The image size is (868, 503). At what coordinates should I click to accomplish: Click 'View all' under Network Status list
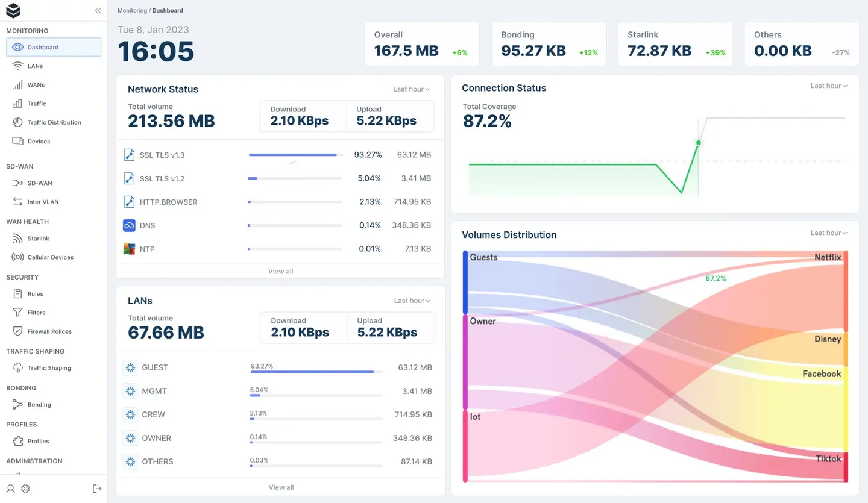tap(280, 272)
